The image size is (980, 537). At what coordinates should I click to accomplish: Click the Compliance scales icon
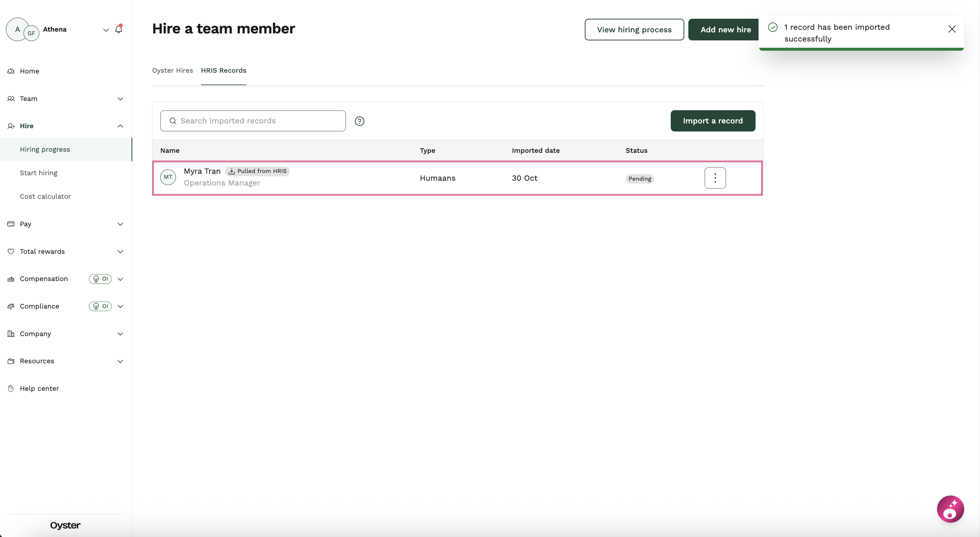point(11,306)
